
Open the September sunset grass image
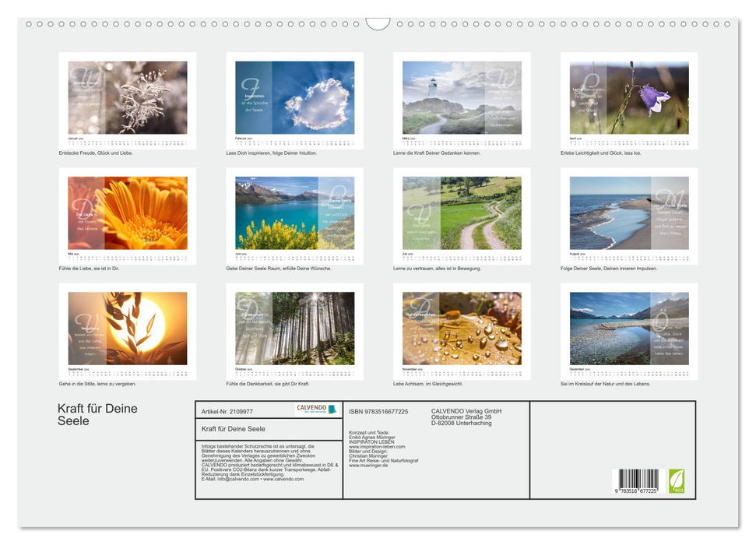coord(128,329)
